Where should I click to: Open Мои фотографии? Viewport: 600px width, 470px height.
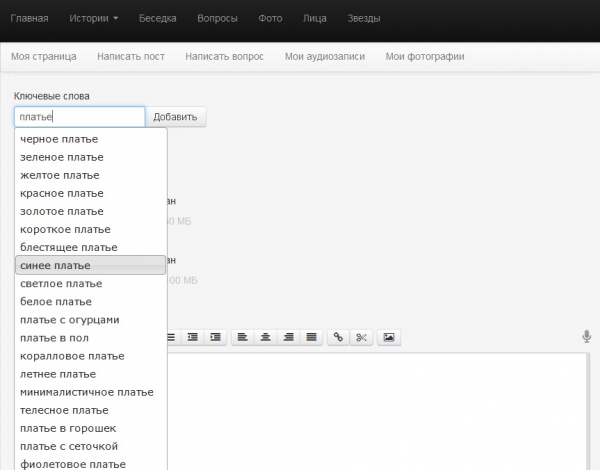tap(425, 57)
